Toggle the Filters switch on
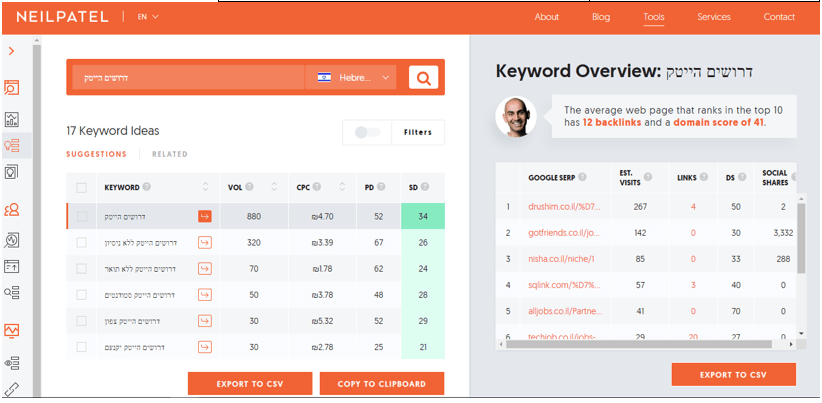 [x=368, y=132]
